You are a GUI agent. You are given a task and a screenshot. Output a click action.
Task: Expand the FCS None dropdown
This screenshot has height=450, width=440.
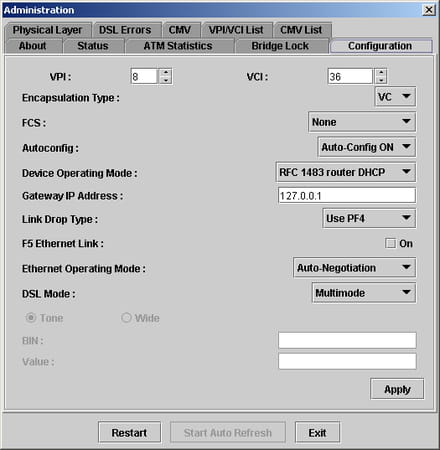(362, 122)
